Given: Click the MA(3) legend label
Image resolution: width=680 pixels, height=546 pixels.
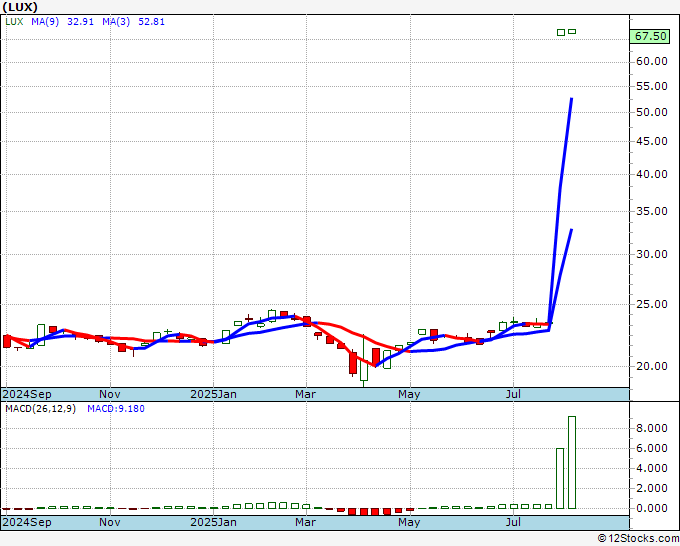Looking at the screenshot, I should pyautogui.click(x=116, y=22).
